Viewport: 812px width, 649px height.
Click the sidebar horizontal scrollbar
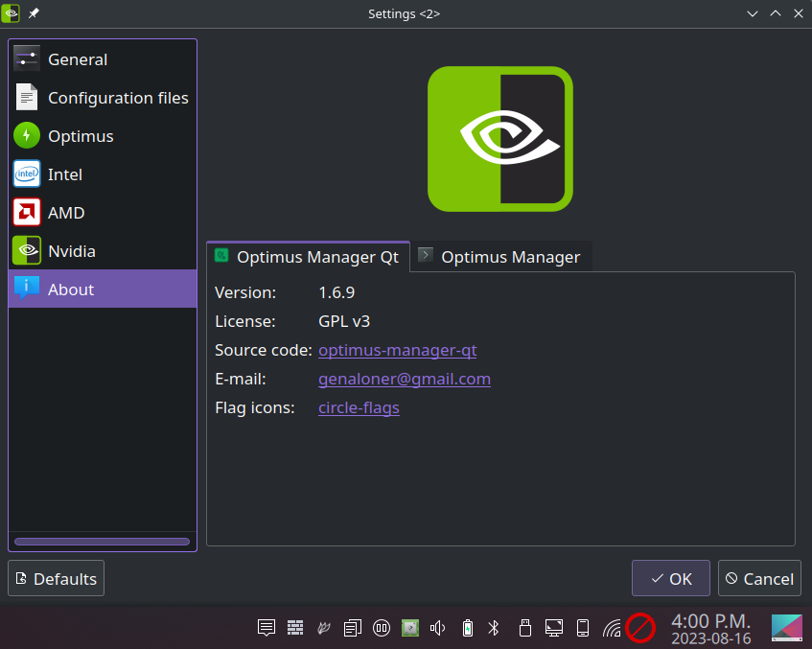pos(102,542)
